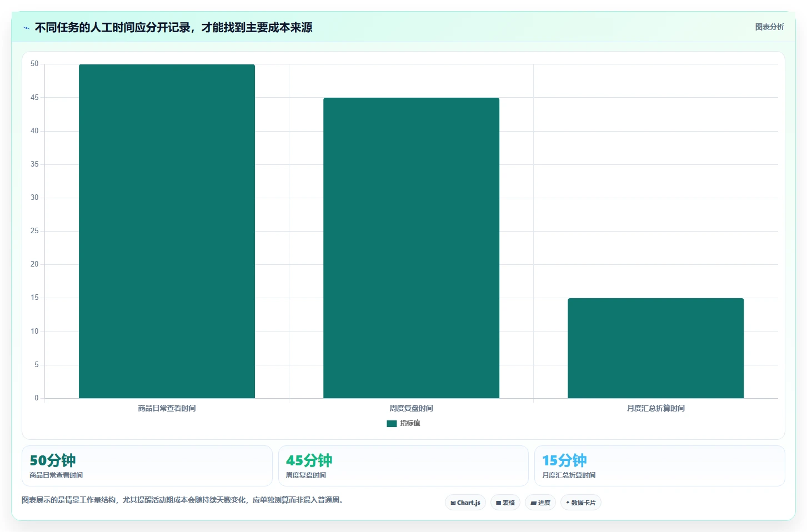Click the 商品日常查看时间 caption under 50分钟
The width and height of the screenshot is (807, 532).
coord(56,475)
